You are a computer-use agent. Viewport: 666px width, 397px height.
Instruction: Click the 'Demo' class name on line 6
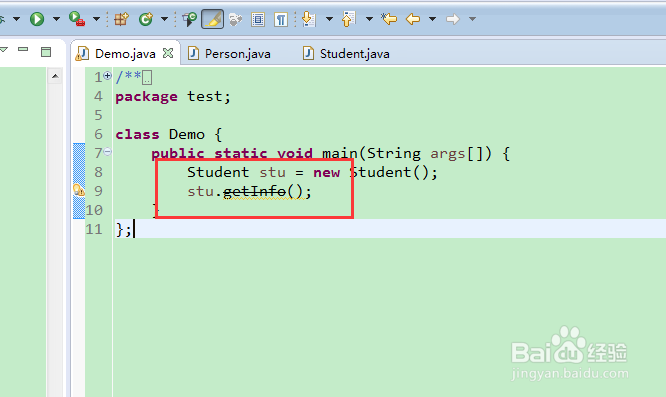[x=187, y=135]
